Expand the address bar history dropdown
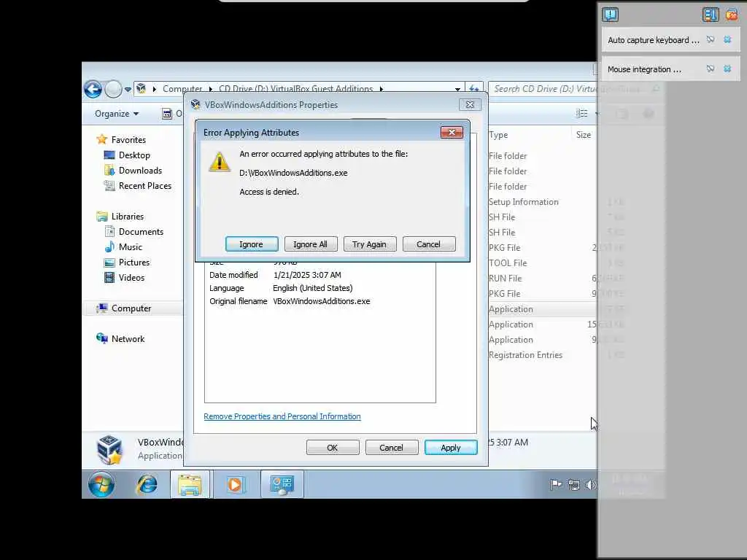Image resolution: width=747 pixels, height=560 pixels. click(x=457, y=89)
